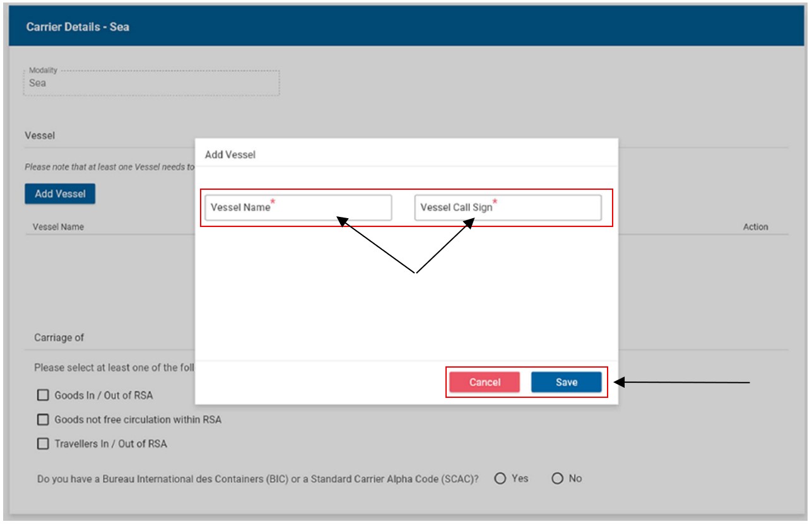This screenshot has width=812, height=524.
Task: Click the Carrier Details - Sea header
Action: [x=78, y=28]
